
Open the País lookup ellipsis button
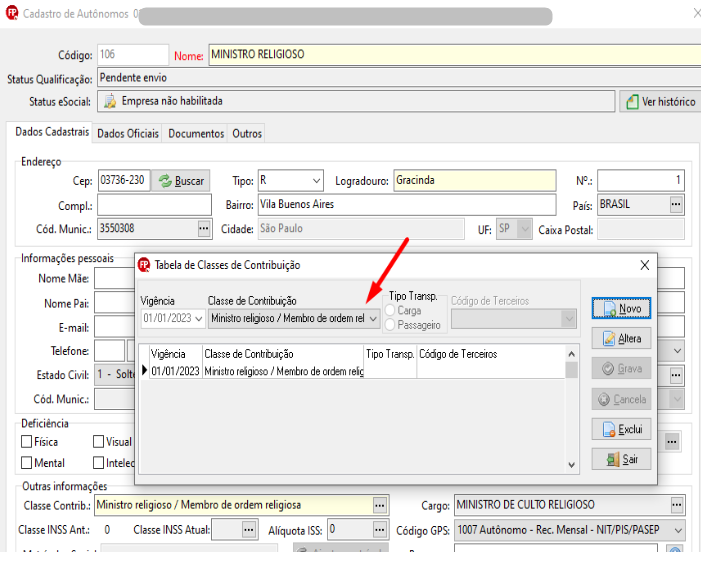click(676, 205)
